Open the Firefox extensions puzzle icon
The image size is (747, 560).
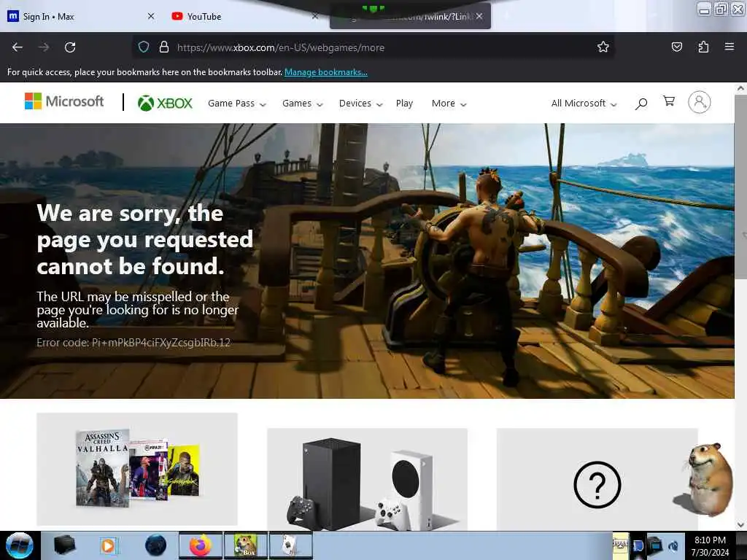click(x=703, y=47)
